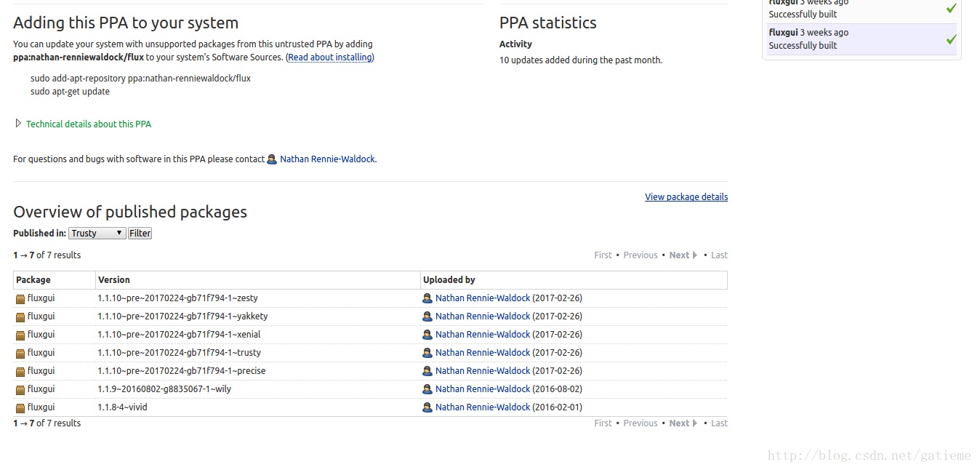Click First in the top pagination
Image resolution: width=980 pixels, height=470 pixels.
pyautogui.click(x=603, y=255)
